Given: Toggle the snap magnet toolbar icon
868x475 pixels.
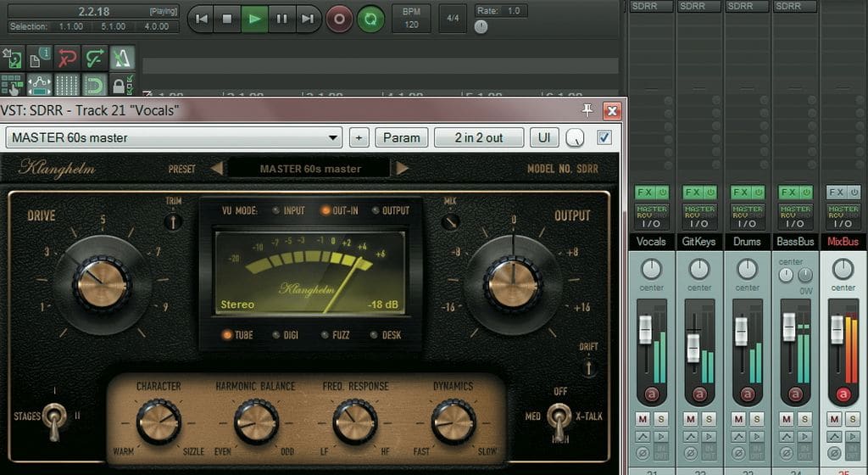Looking at the screenshot, I should tap(95, 86).
